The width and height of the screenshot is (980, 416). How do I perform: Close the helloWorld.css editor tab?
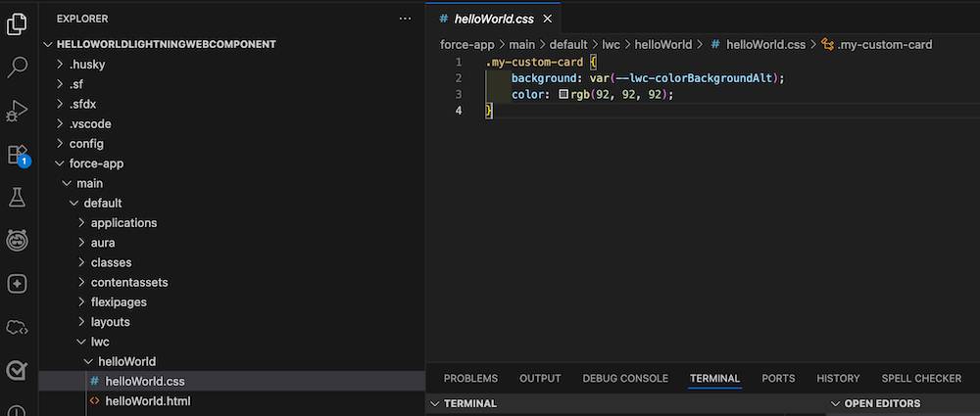pyautogui.click(x=548, y=19)
